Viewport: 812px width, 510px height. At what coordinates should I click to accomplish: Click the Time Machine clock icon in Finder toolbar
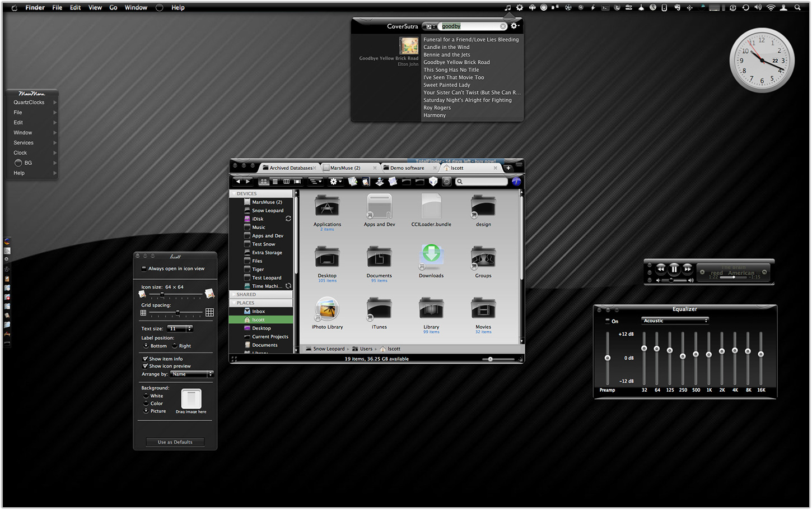click(x=446, y=182)
